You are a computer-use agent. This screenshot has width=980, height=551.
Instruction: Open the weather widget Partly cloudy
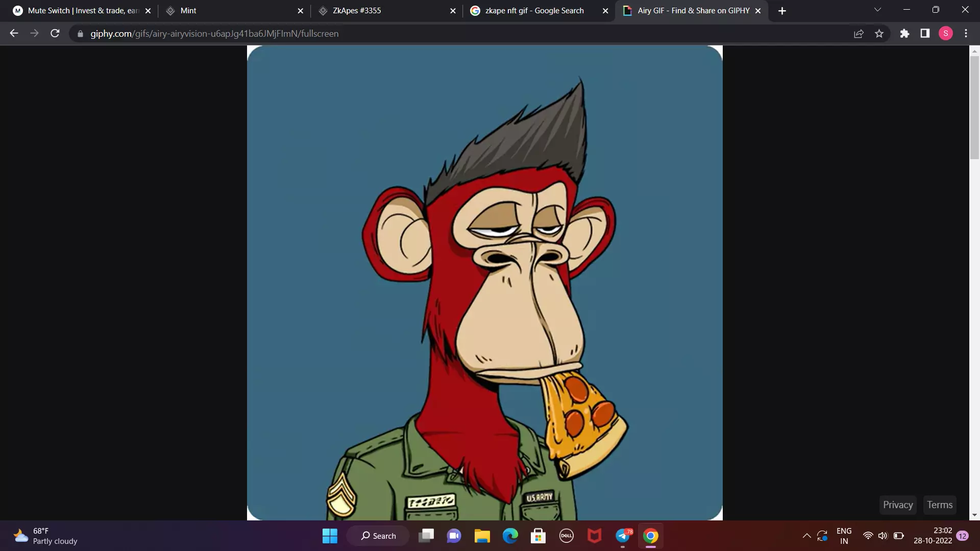pos(46,536)
